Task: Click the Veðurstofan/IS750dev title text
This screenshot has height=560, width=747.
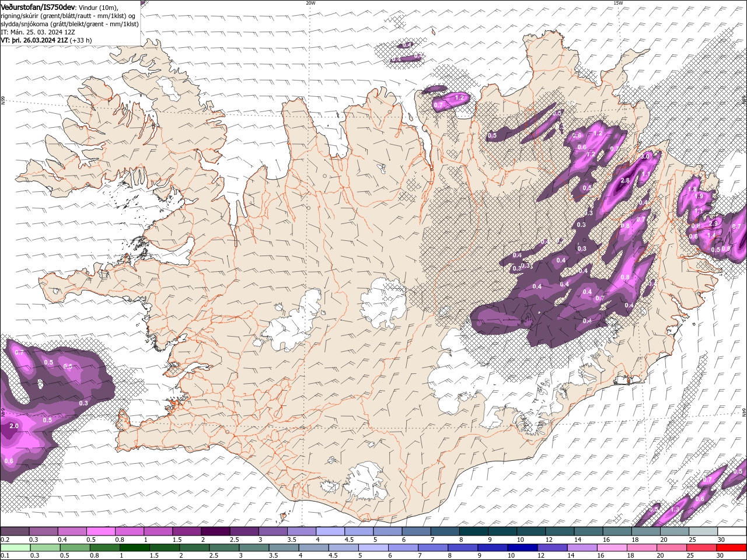Action: [x=39, y=6]
